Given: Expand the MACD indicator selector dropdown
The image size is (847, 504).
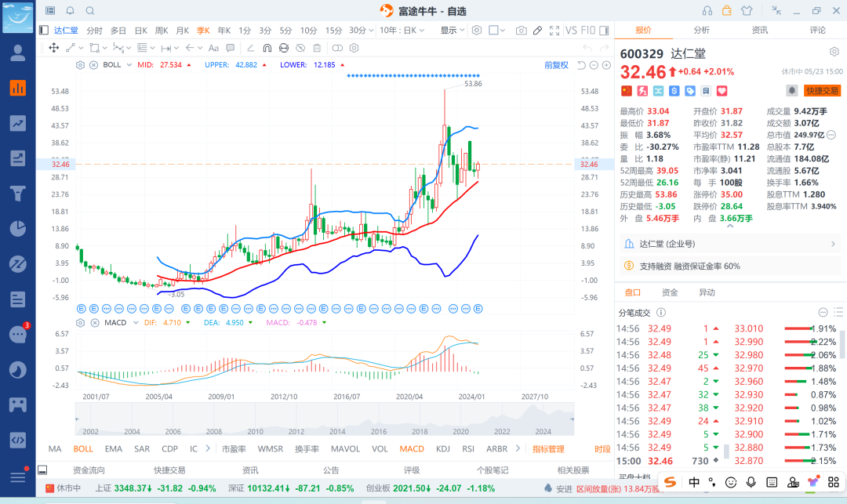Looking at the screenshot, I should click(x=136, y=323).
